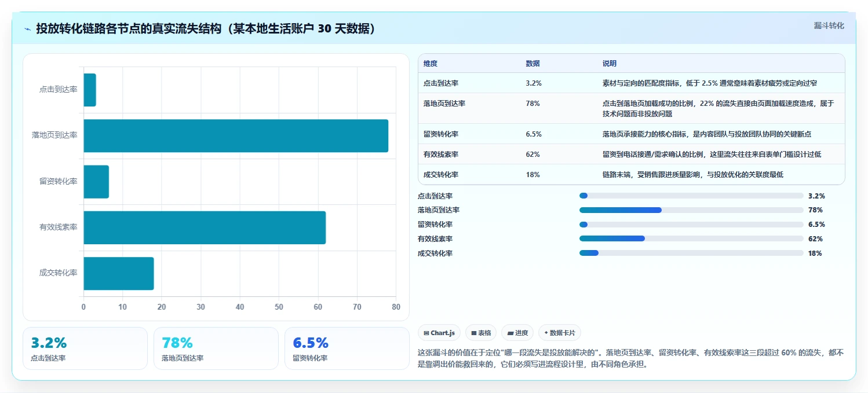The height and width of the screenshot is (393, 868).
Task: Click the 6.5% value in the table
Action: [534, 134]
